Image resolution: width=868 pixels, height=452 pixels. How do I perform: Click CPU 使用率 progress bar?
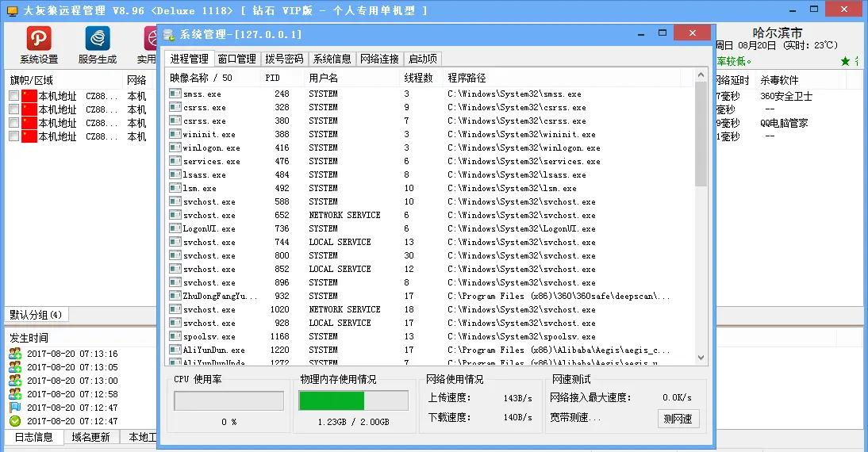[229, 401]
